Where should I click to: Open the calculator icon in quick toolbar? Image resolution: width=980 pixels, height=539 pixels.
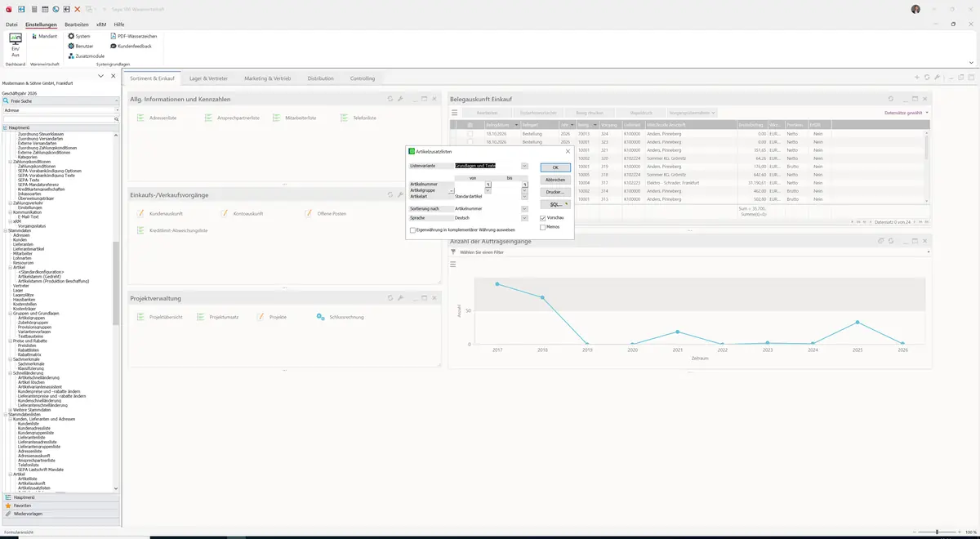point(34,9)
